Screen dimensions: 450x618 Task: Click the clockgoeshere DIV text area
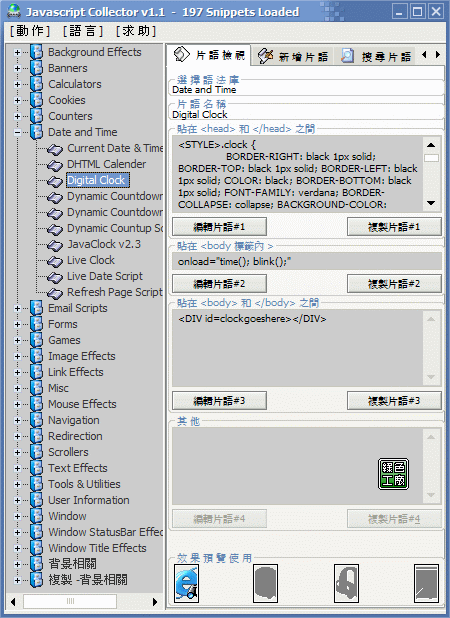[x=298, y=348]
